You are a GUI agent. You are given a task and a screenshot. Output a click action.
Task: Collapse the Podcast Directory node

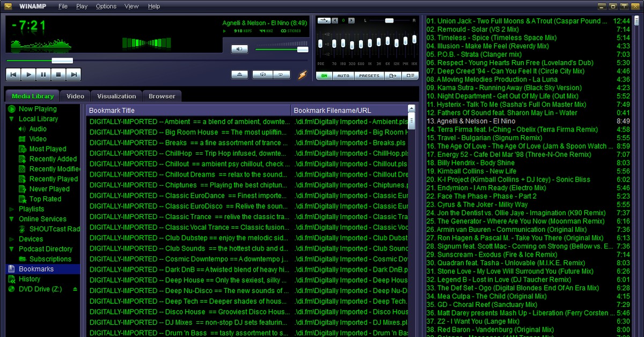click(12, 249)
